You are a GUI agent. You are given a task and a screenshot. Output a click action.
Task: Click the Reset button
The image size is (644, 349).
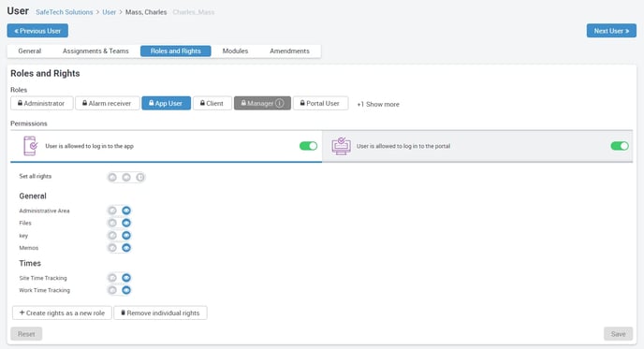pyautogui.click(x=26, y=334)
